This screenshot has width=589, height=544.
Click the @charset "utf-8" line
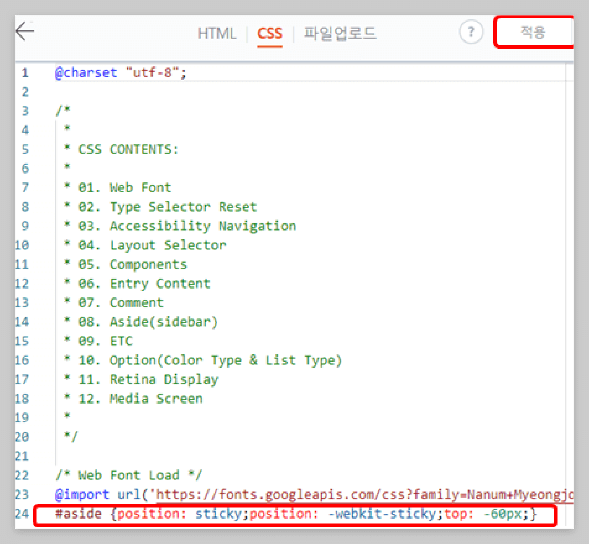(x=121, y=72)
